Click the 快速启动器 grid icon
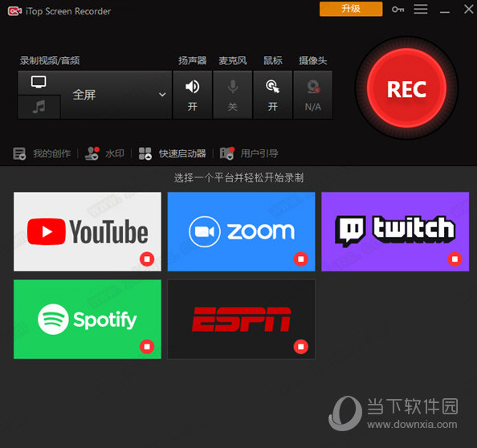477x448 pixels. (145, 153)
